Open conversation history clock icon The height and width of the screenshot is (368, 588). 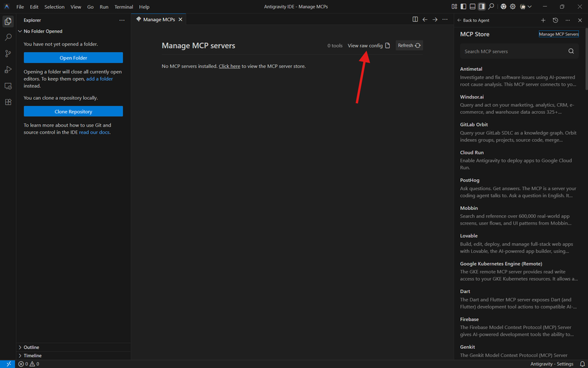click(x=555, y=20)
